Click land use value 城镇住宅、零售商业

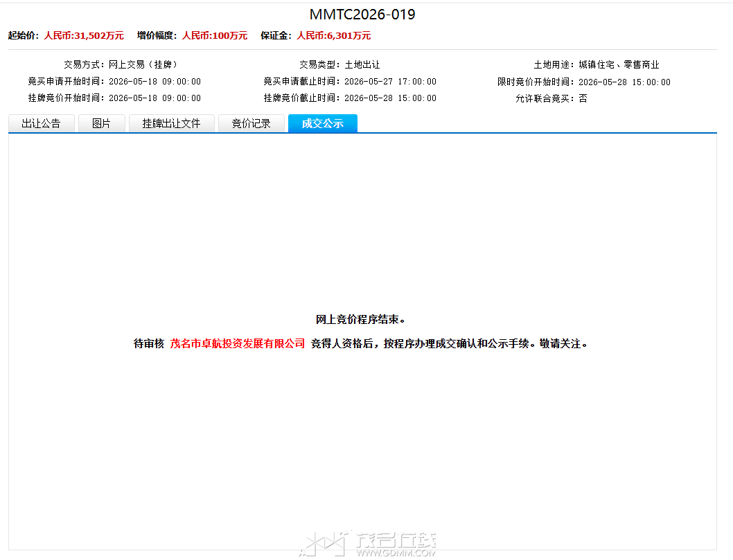619,64
